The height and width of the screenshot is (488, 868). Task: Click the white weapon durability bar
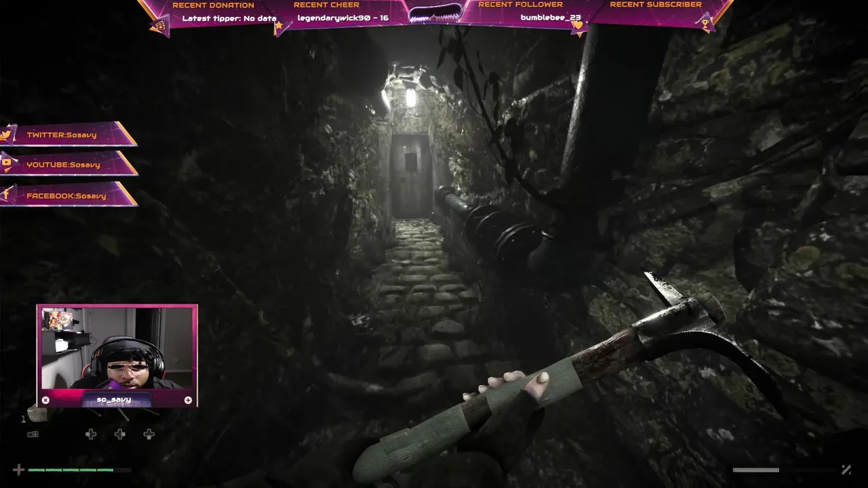[756, 469]
